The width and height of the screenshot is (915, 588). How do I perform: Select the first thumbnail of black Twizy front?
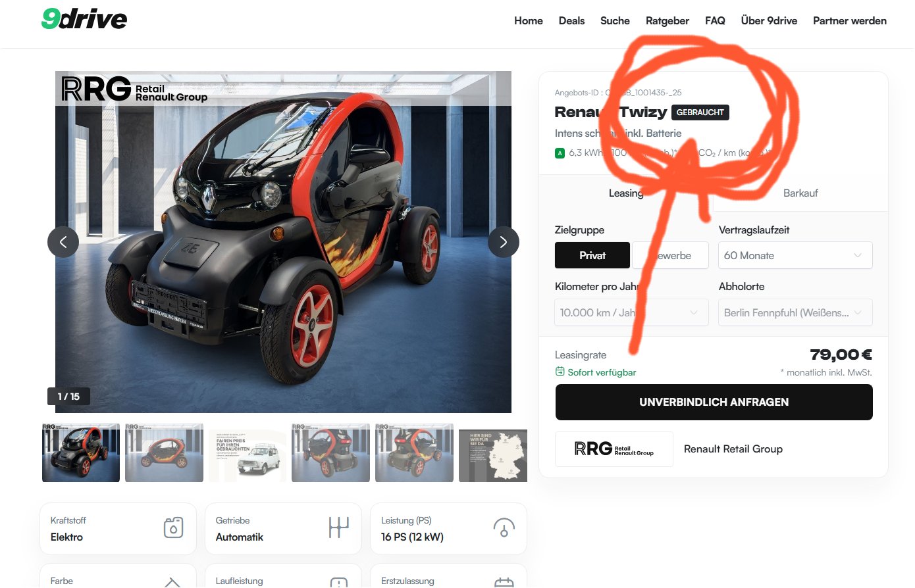pyautogui.click(x=81, y=453)
